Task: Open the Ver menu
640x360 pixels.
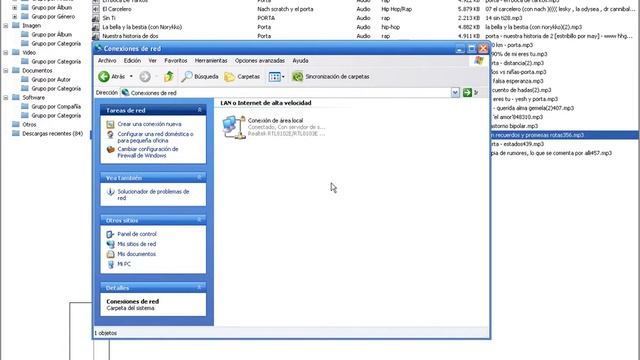Action: click(152, 60)
